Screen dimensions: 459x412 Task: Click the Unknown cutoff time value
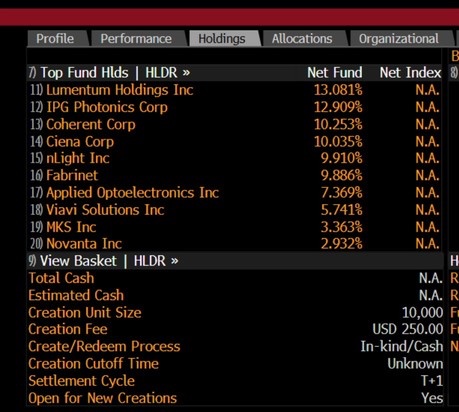tap(415, 364)
